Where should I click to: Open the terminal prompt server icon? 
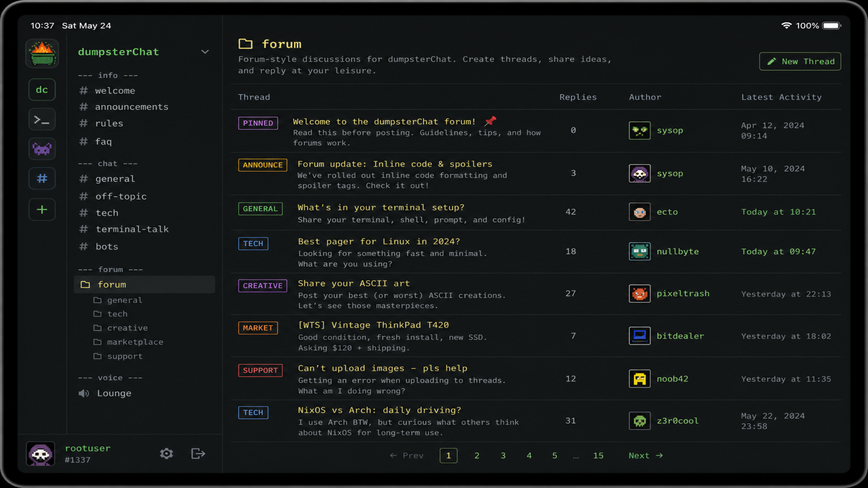(42, 120)
